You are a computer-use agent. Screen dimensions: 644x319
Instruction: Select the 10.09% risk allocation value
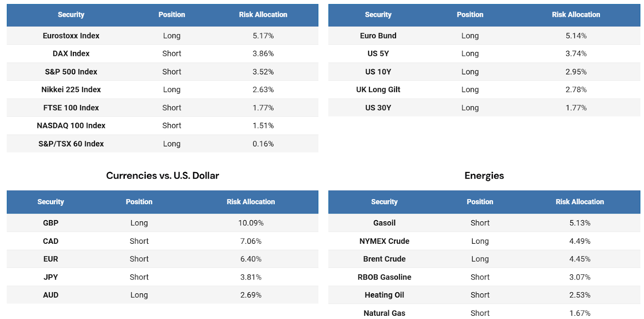[x=251, y=223]
